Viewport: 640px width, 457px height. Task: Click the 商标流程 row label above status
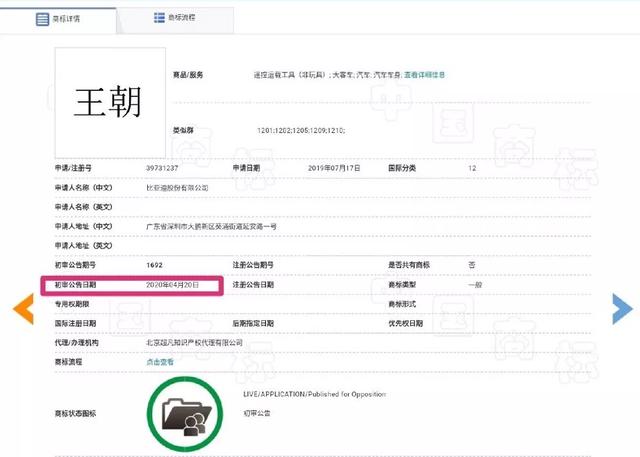[69, 362]
